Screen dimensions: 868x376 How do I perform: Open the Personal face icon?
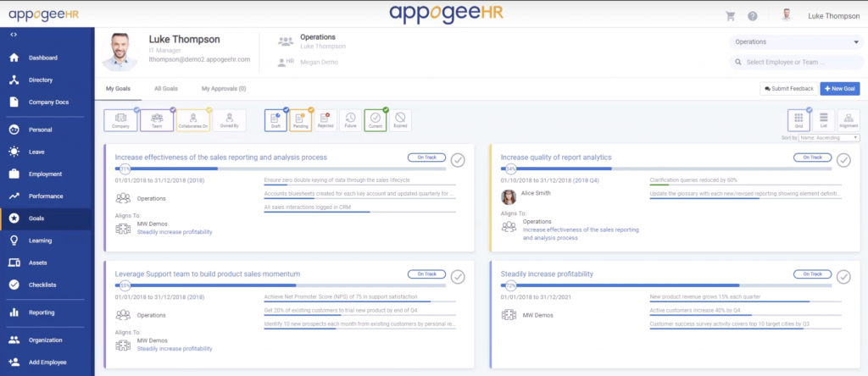(14, 130)
